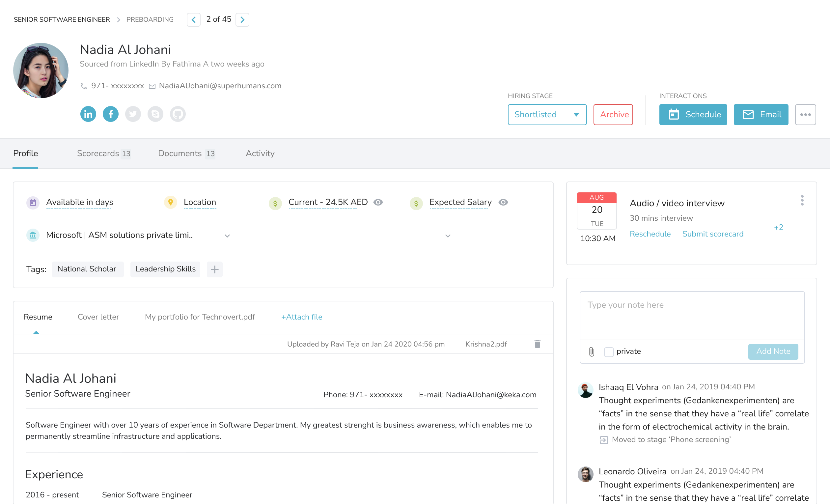Expand the Microsoft ASM solutions experience entry

click(x=227, y=236)
